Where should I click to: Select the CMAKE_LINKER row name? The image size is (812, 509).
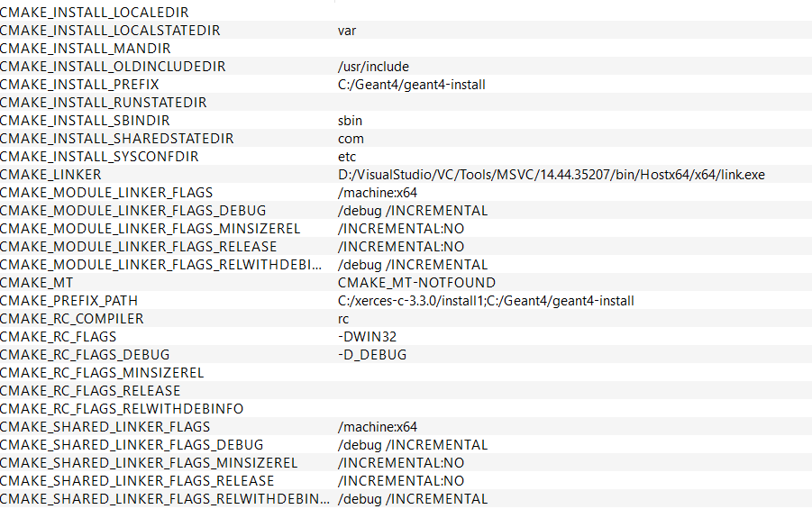click(50, 175)
